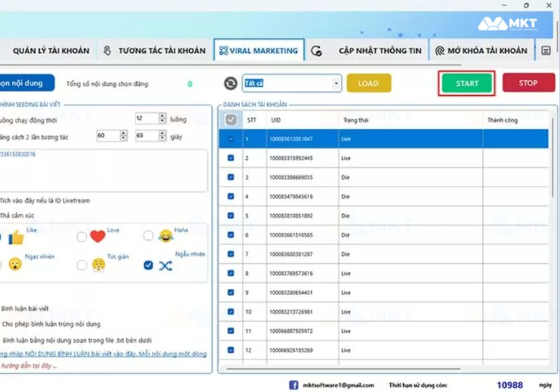The width and height of the screenshot is (560, 392).
Task: Click the post ID text input box
Action: coord(103,170)
